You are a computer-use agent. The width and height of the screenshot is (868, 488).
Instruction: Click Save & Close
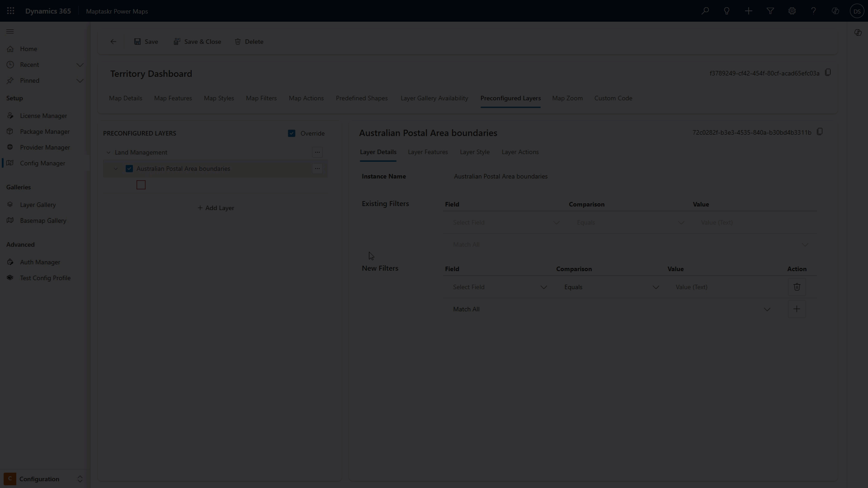198,42
